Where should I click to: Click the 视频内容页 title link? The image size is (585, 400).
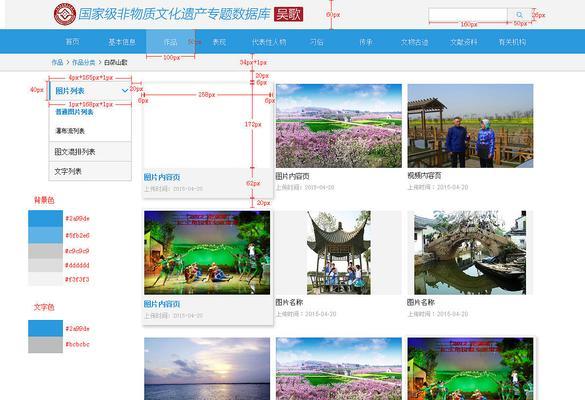tap(424, 175)
